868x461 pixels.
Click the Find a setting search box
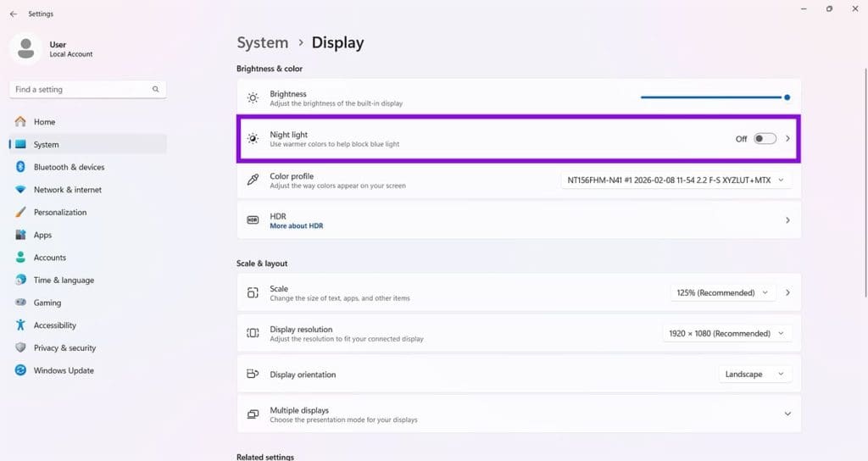pos(87,89)
